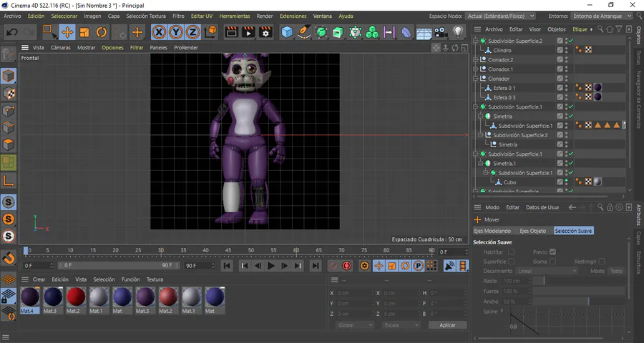Click the Undo arrow icon
The height and width of the screenshot is (343, 644).
(x=12, y=32)
